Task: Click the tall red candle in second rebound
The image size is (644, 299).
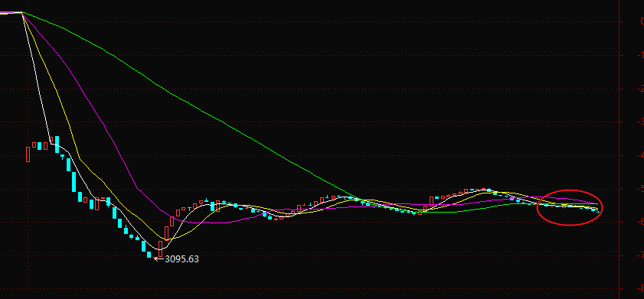Action: pyautogui.click(x=432, y=201)
